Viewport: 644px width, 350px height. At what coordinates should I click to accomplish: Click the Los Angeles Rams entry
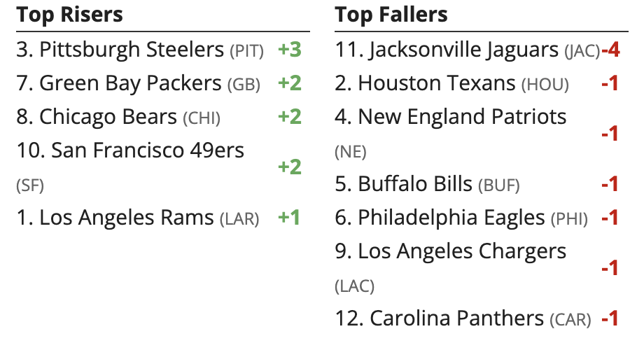coord(126,218)
